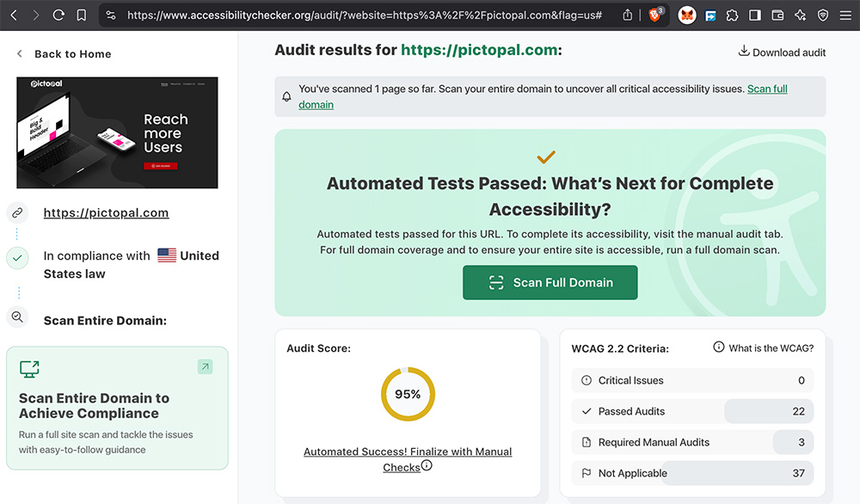This screenshot has height=504, width=860.
Task: Select the Required Manual Audits row
Action: click(692, 442)
